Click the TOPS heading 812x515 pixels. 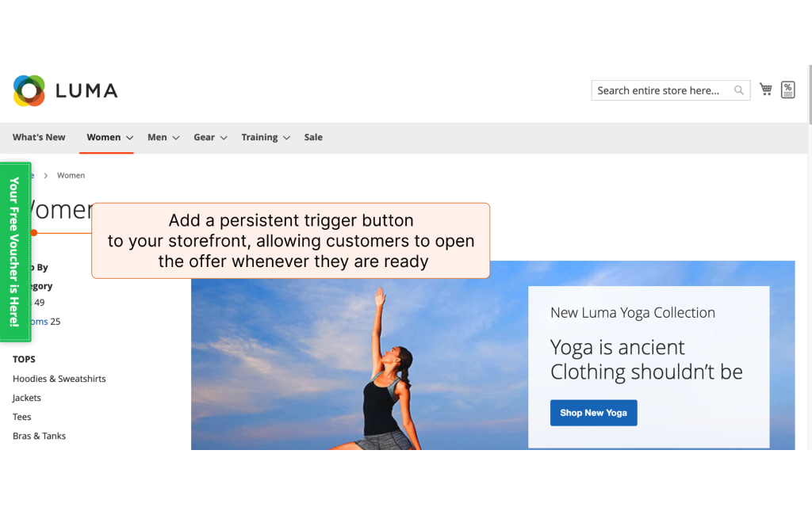(24, 359)
